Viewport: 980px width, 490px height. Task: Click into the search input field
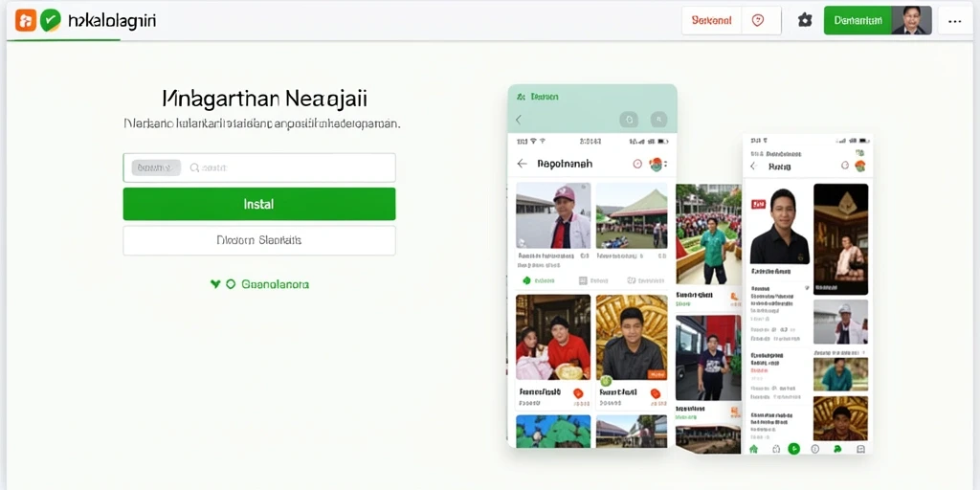pos(258,167)
